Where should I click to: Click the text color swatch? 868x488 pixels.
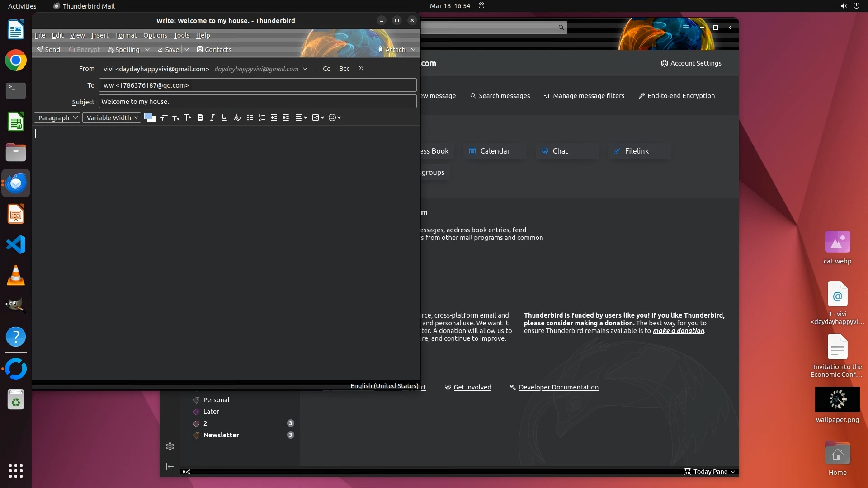[x=148, y=116]
